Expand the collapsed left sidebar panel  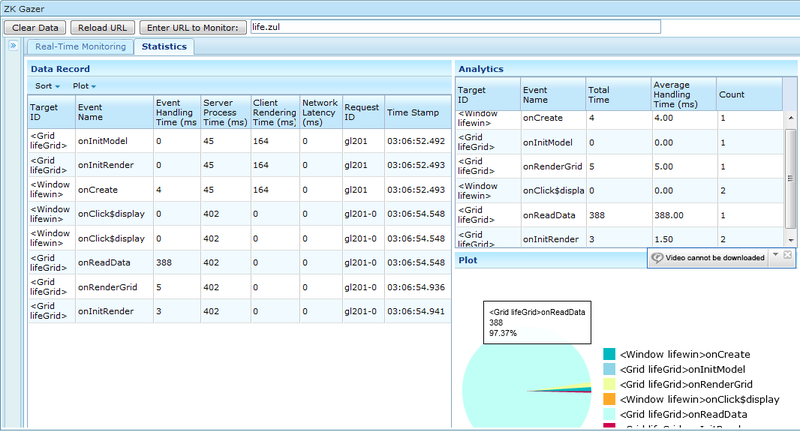pos(13,46)
